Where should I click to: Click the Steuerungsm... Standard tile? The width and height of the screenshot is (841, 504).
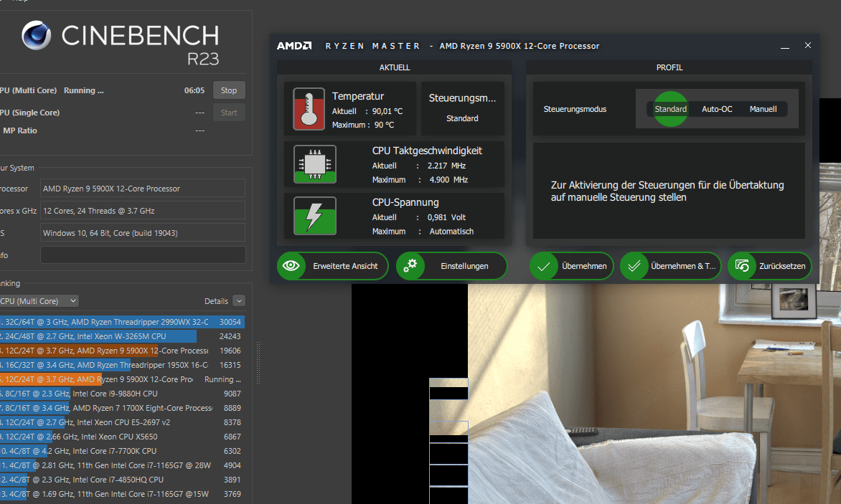coord(462,108)
